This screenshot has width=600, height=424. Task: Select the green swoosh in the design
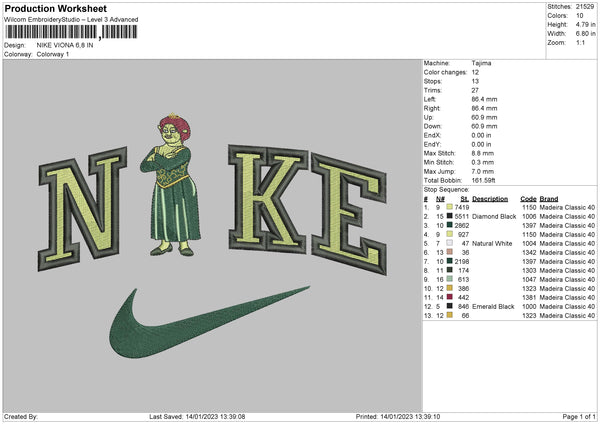click(209, 322)
